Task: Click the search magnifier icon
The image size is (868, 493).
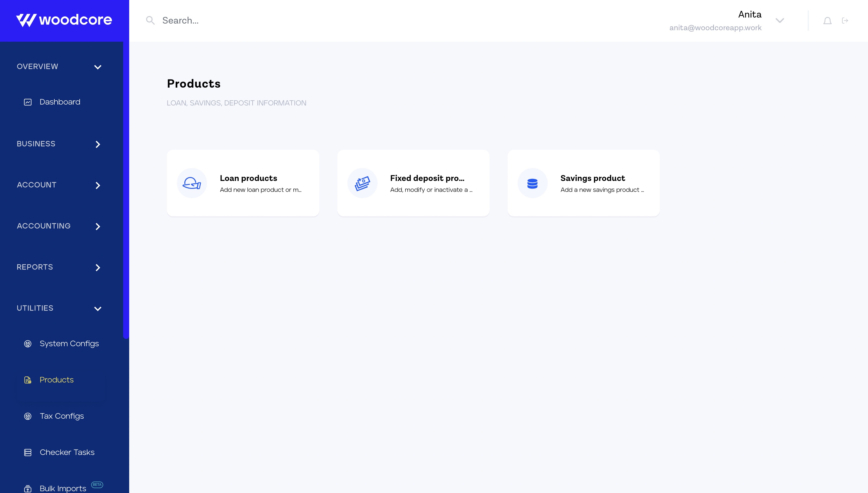Action: 150,21
